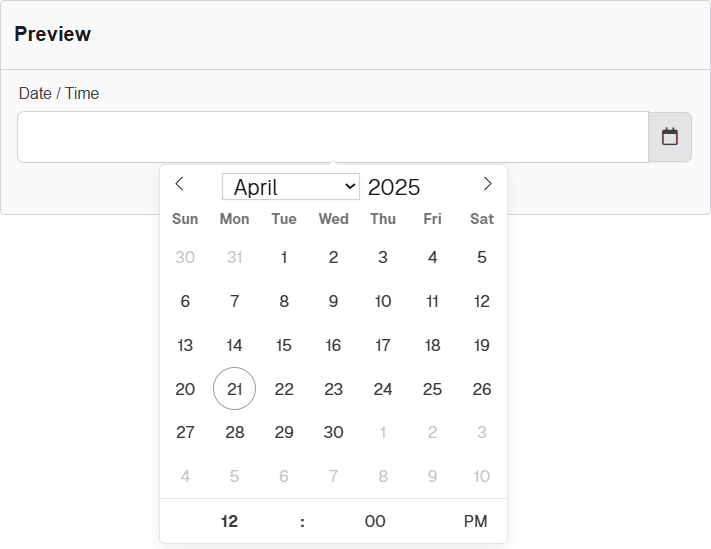Pick April 15 on the calendar
Screen dimensions: 711x549
point(284,345)
